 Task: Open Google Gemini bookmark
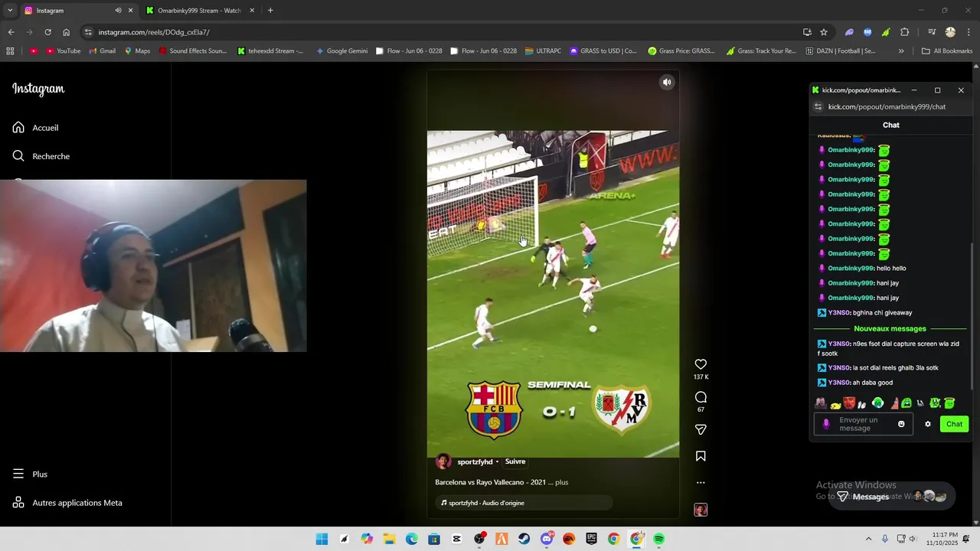341,51
